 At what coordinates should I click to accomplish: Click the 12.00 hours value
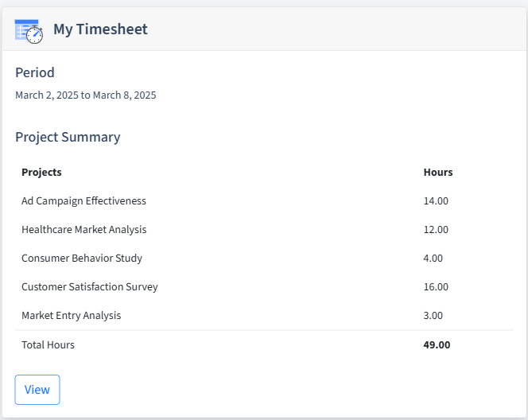[x=436, y=230]
